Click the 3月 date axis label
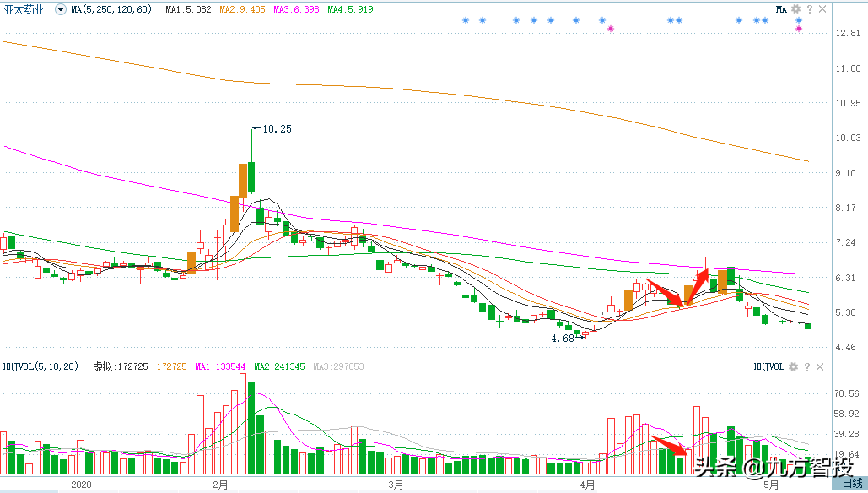The width and height of the screenshot is (868, 493). pos(396,485)
